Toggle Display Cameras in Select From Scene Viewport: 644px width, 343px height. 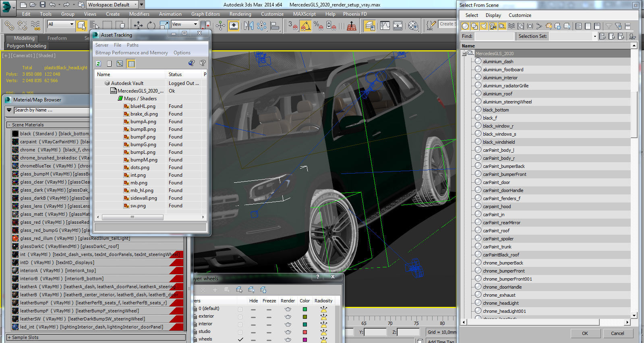click(x=493, y=26)
